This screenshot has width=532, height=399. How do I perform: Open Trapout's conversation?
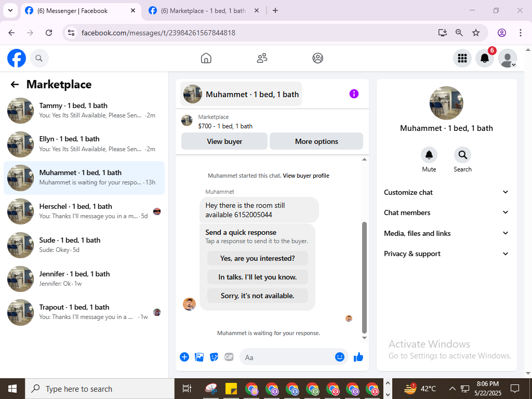84,312
